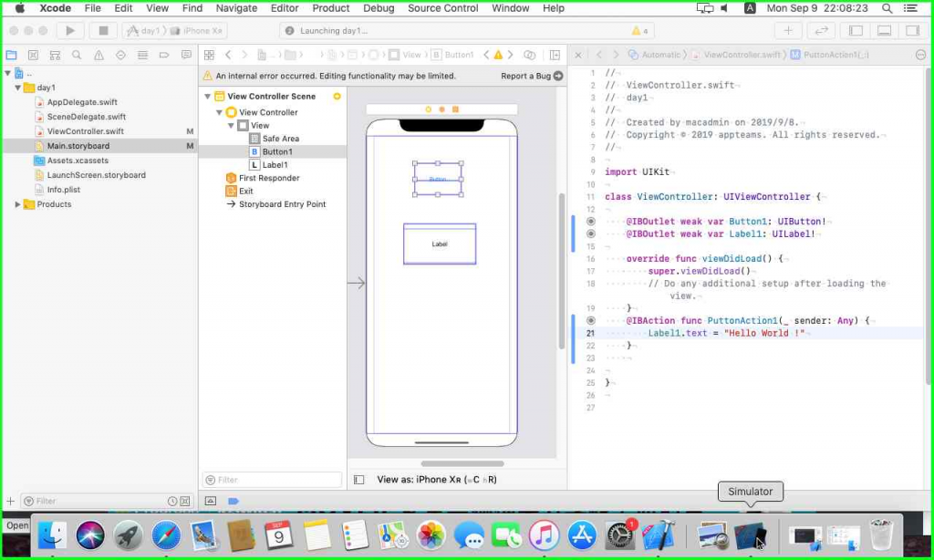The image size is (934, 560).
Task: Open Automatic assistant mode dropdown
Action: 654,55
